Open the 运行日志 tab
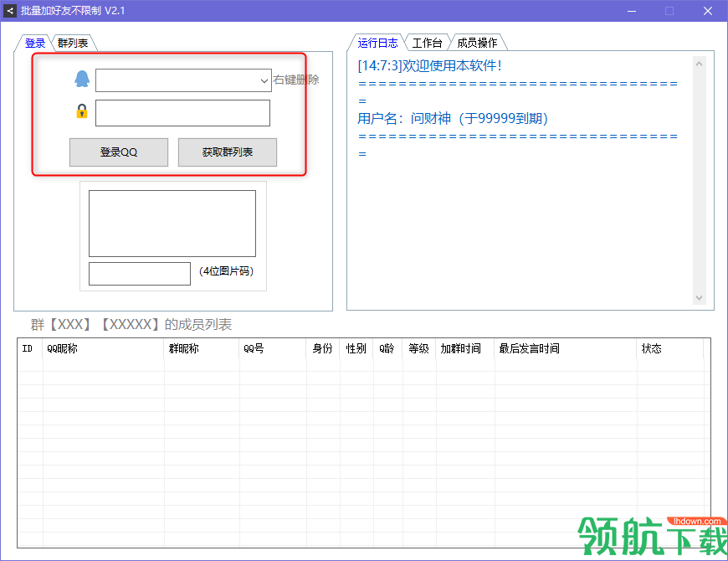 [x=377, y=43]
